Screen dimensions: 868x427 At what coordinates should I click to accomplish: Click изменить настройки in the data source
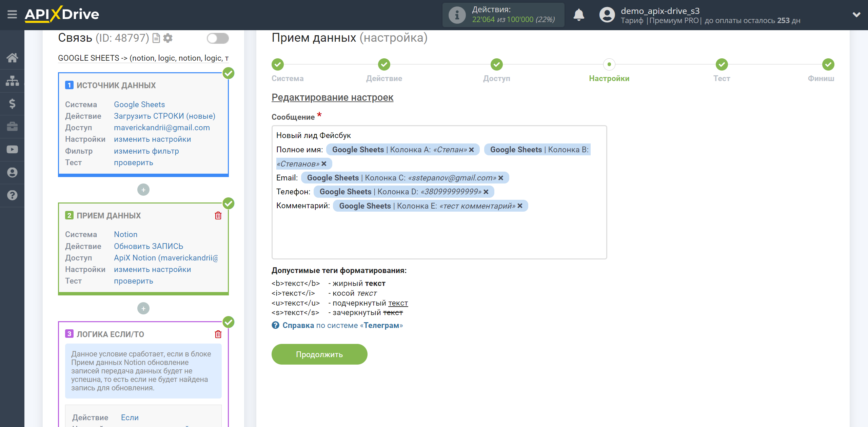(x=152, y=139)
